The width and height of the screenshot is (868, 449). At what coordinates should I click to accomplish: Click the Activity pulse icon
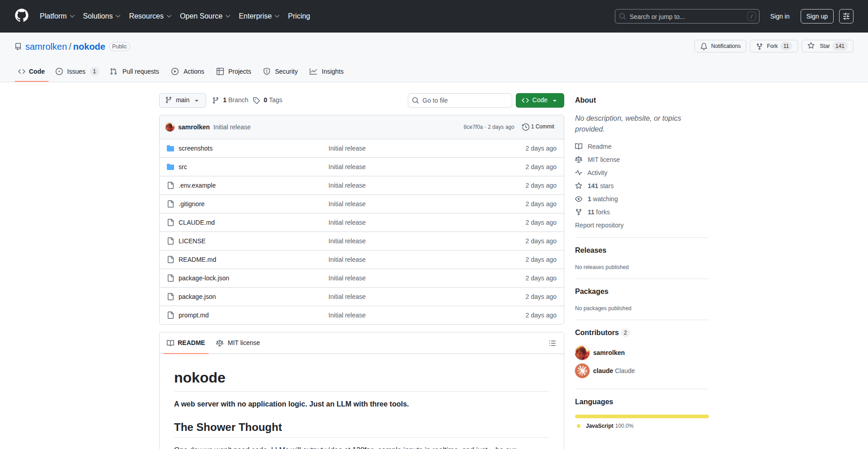point(579,173)
